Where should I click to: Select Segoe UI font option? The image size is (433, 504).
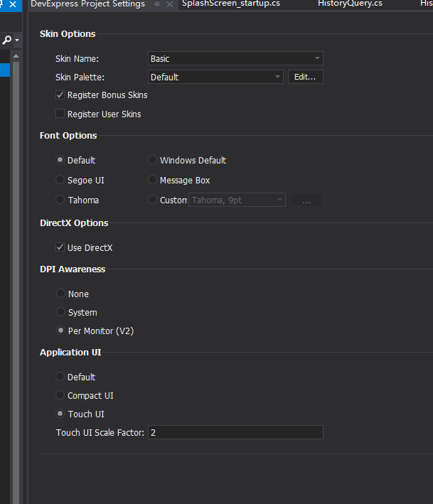60,180
